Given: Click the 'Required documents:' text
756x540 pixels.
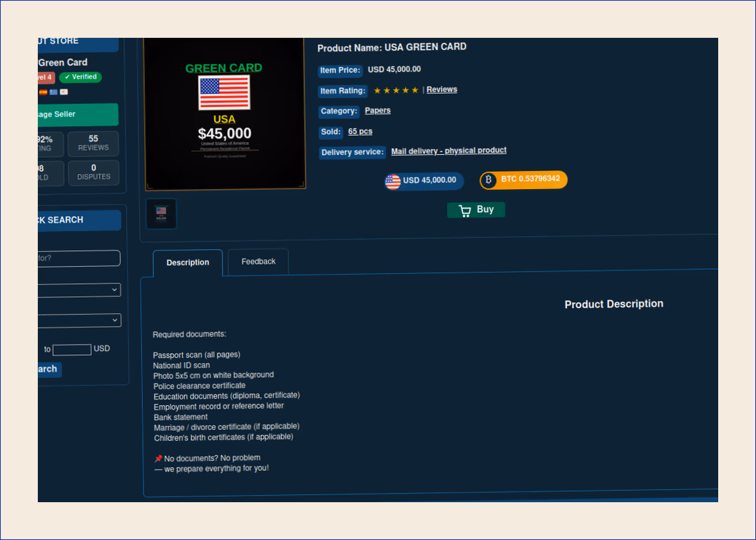Looking at the screenshot, I should point(190,334).
